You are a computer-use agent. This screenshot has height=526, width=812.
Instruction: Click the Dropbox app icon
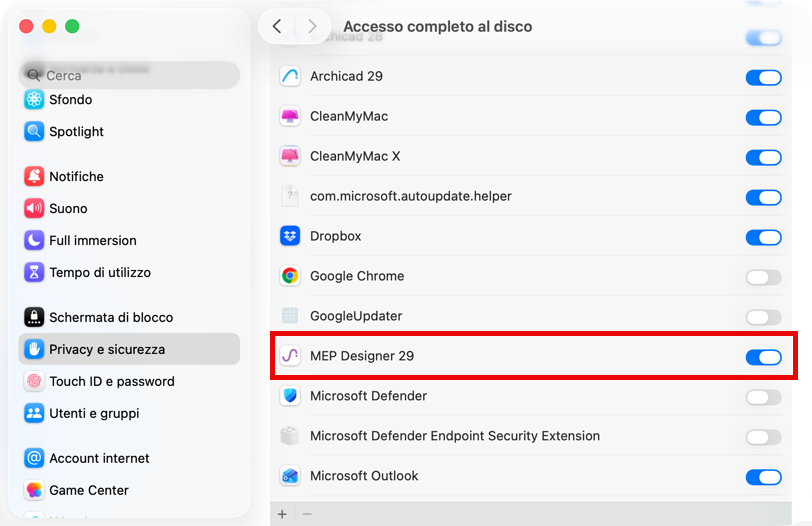coord(290,236)
